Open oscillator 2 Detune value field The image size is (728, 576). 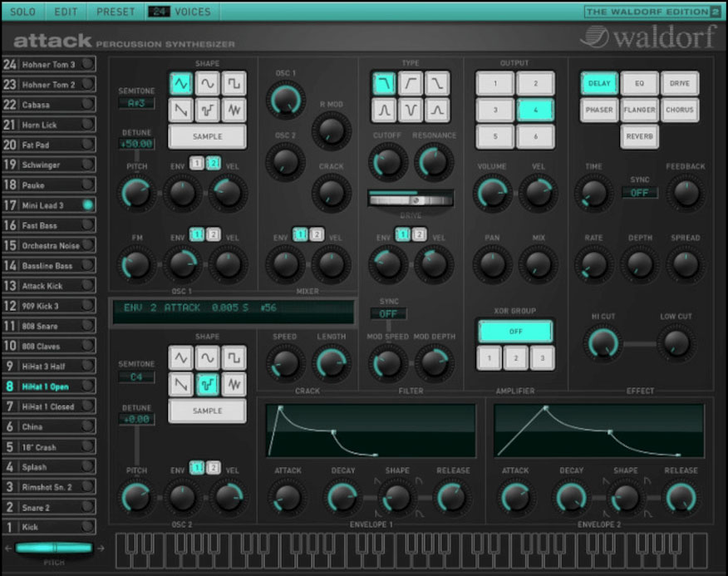tap(136, 421)
